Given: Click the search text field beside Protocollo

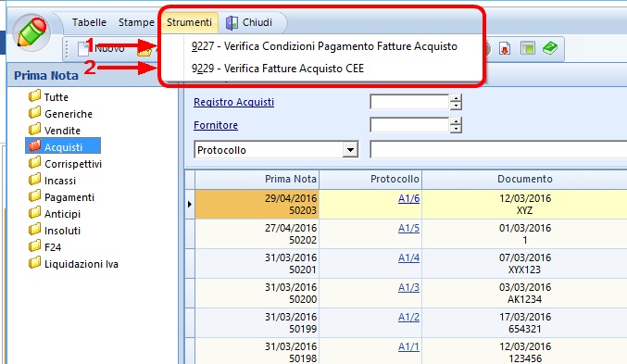Looking at the screenshot, I should click(x=498, y=150).
